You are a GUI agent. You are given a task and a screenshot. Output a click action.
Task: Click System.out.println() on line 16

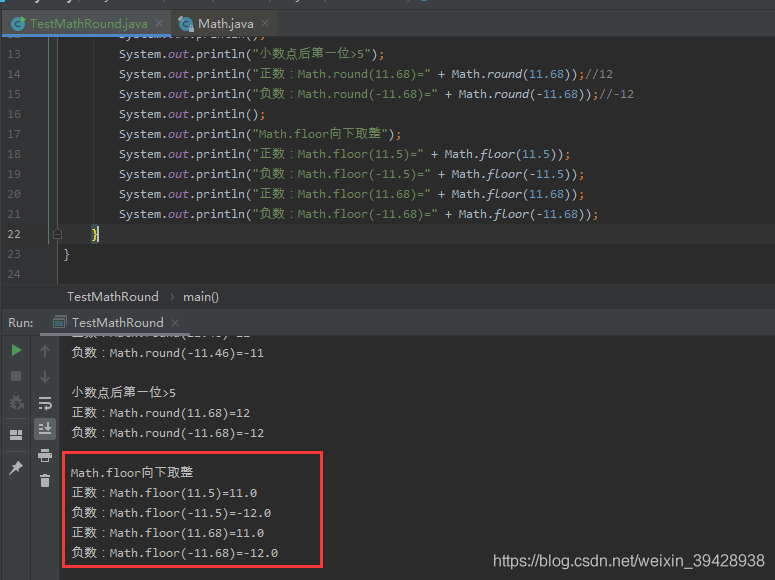tap(192, 114)
